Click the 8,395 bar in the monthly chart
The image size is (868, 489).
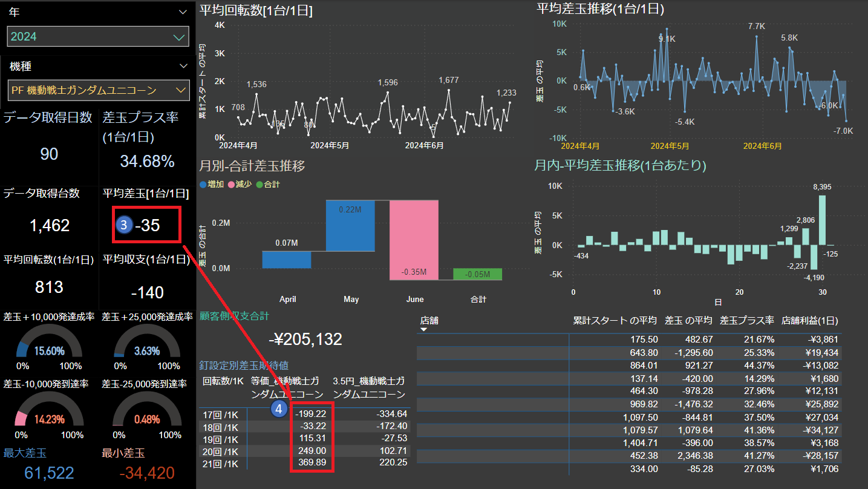tap(822, 220)
